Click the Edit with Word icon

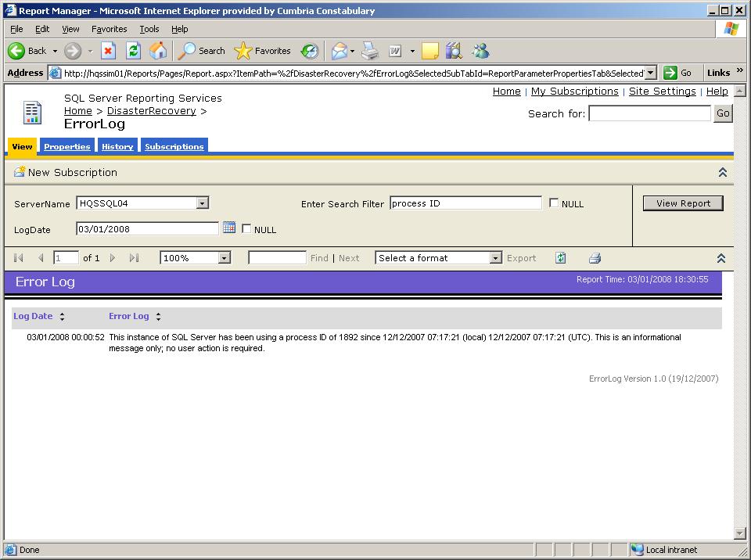pyautogui.click(x=396, y=51)
